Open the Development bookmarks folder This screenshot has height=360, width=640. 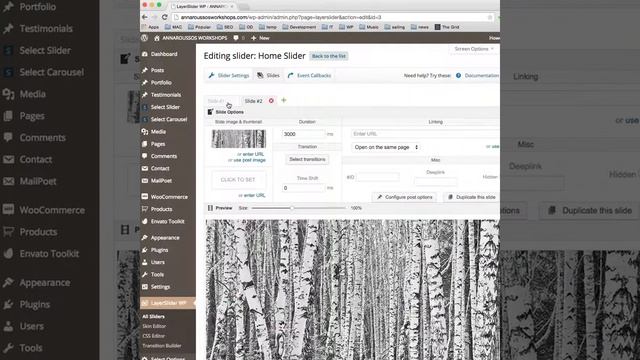[x=299, y=27]
